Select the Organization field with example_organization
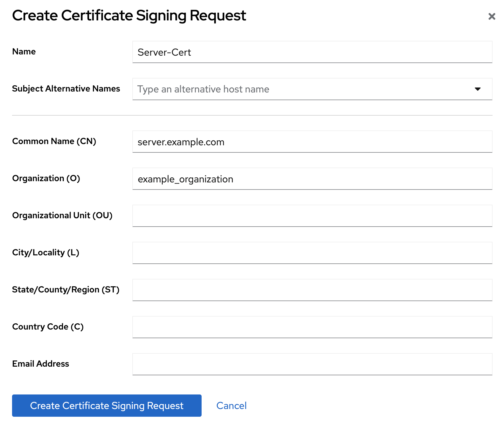Screen dimensions: 504x426 click(x=312, y=179)
